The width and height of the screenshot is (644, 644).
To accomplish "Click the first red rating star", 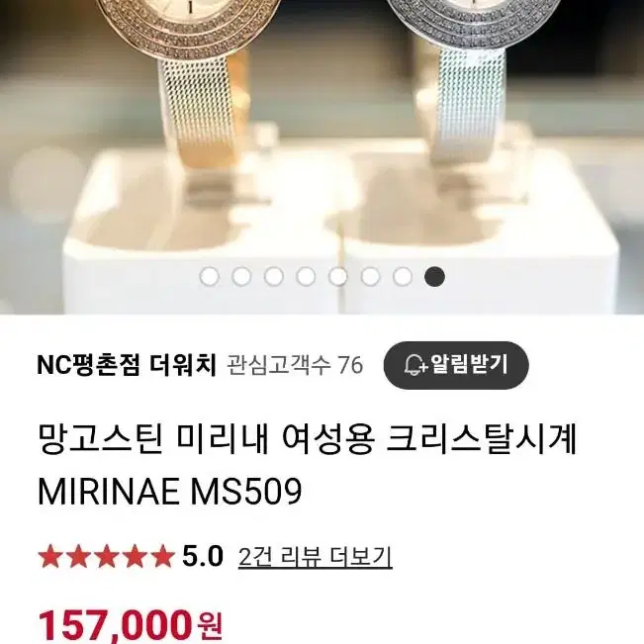I will coord(49,557).
